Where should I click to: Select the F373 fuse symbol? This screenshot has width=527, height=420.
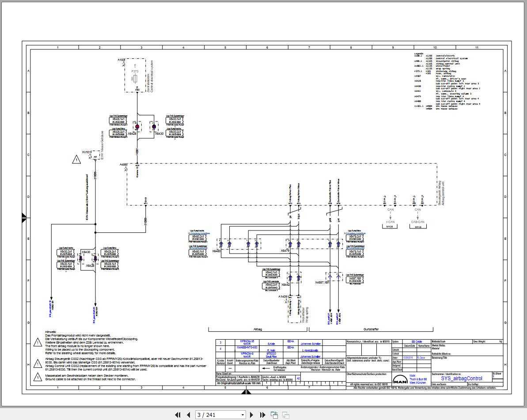[x=135, y=79]
